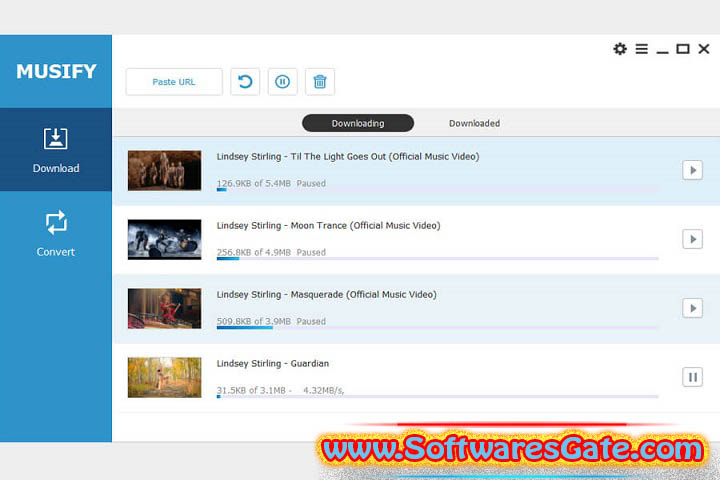The width and height of the screenshot is (720, 480).
Task: Click the MUSIFY logo
Action: [56, 71]
